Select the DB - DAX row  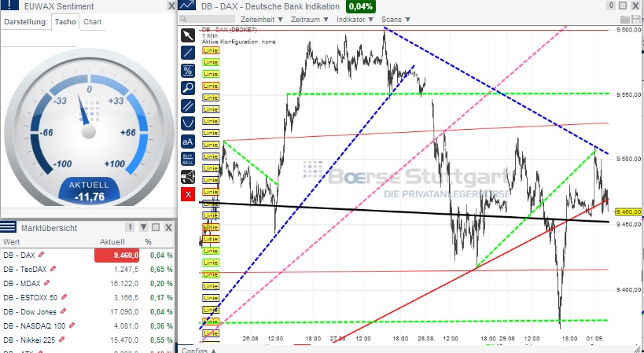coord(88,256)
